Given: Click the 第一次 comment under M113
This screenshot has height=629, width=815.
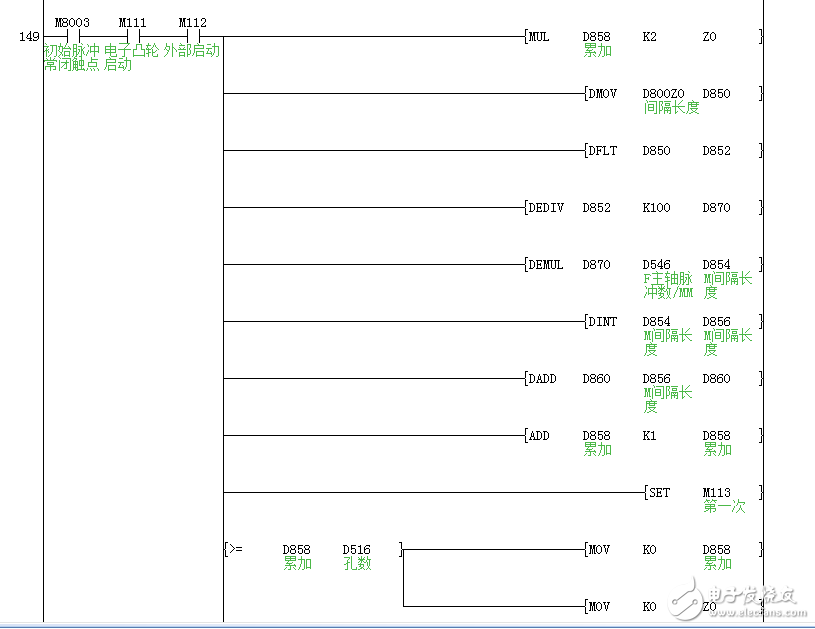Looking at the screenshot, I should click(724, 506).
